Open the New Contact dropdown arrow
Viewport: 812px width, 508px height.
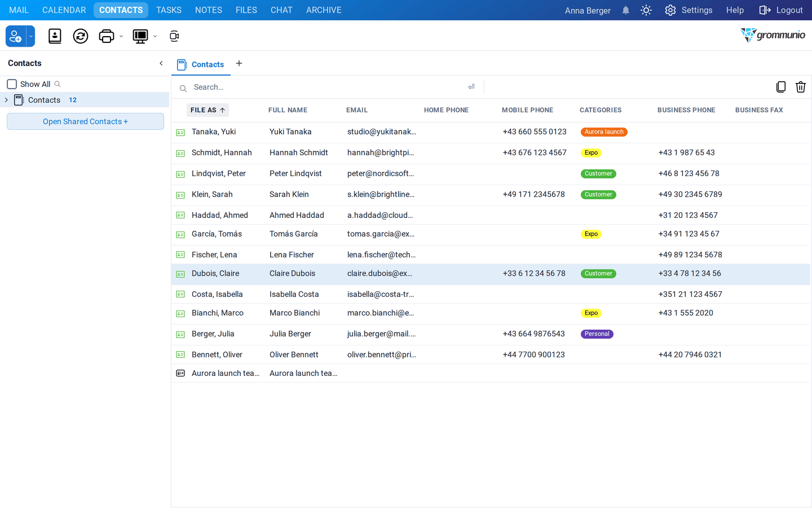[31, 36]
